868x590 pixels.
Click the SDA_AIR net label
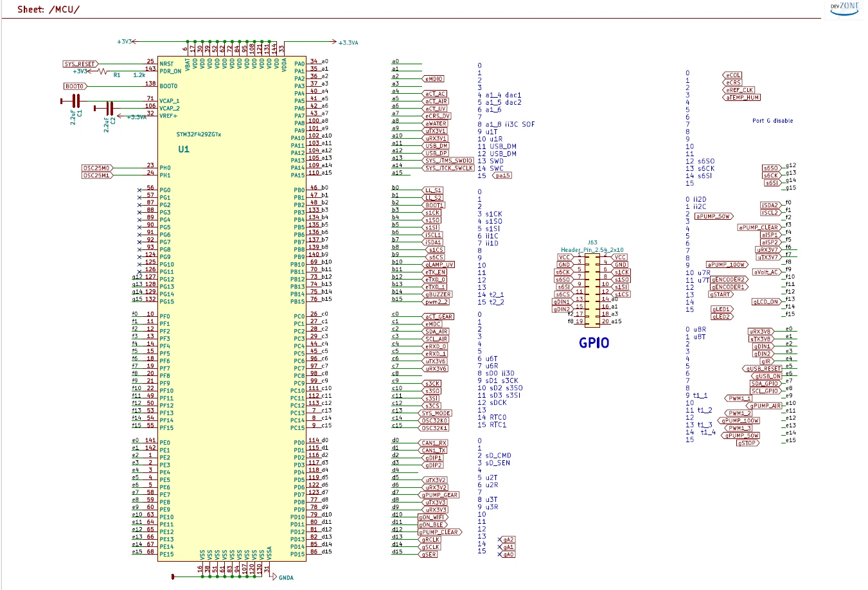[x=436, y=332]
